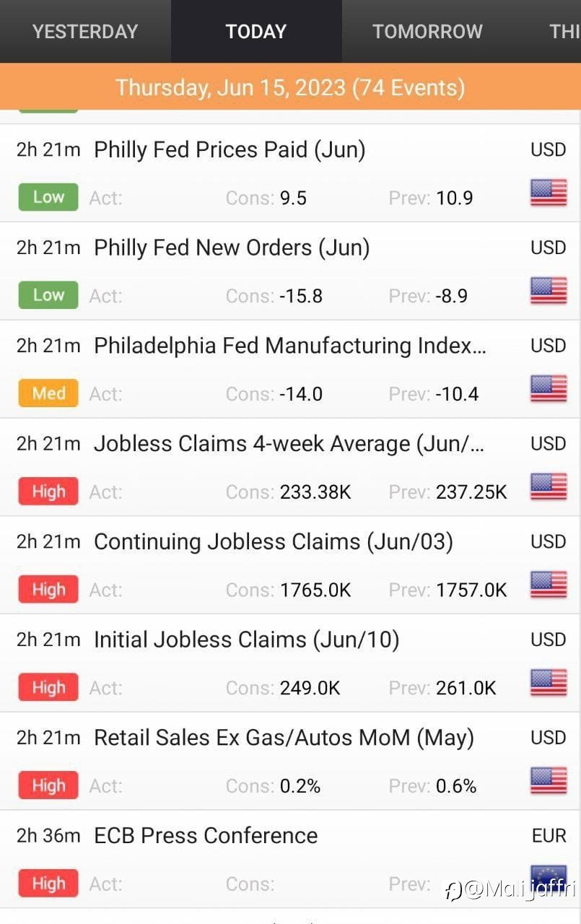Screen dimensions: 581x924
Task: Tap the US flag on Jobless Claims 4-week Average row
Action: tap(549, 487)
